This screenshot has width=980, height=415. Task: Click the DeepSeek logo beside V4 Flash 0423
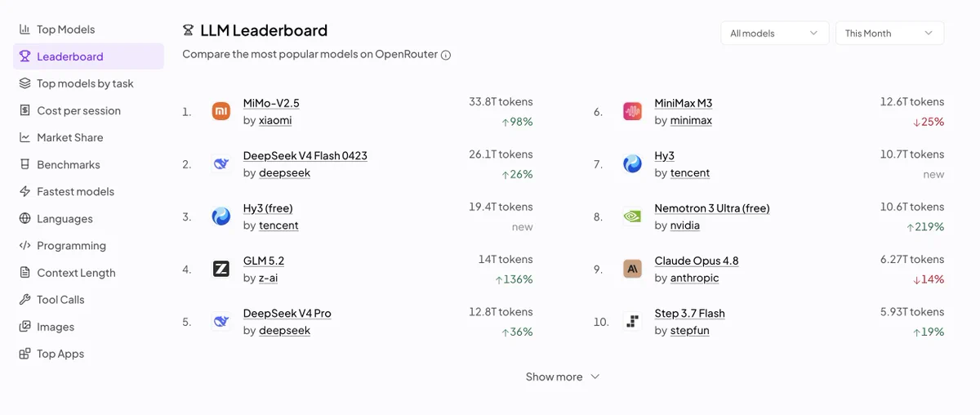pos(220,164)
